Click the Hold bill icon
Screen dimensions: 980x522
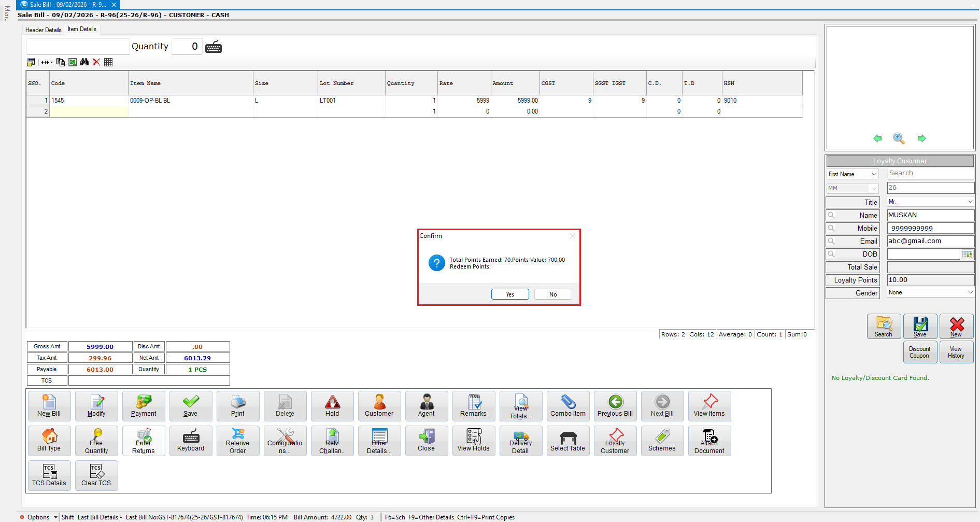point(332,406)
